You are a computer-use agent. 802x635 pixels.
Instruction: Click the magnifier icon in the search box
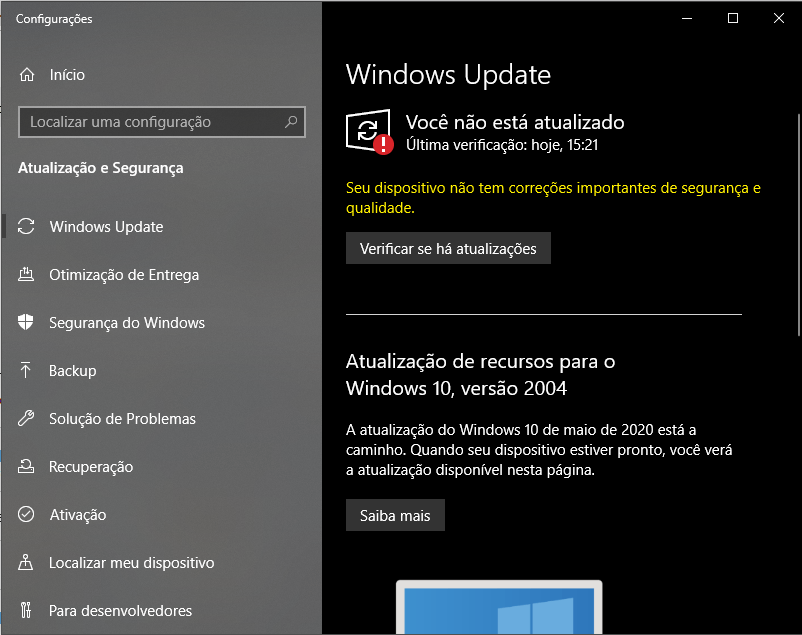291,122
